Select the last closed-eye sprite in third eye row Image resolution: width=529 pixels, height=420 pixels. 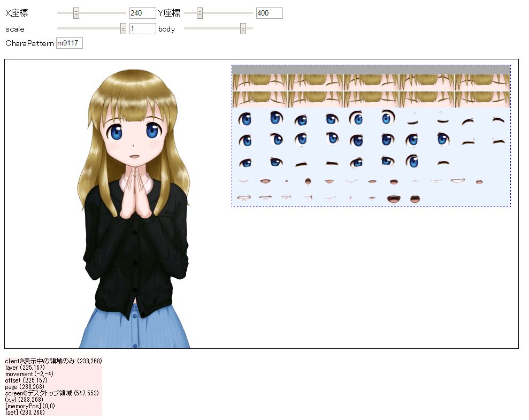point(443,163)
